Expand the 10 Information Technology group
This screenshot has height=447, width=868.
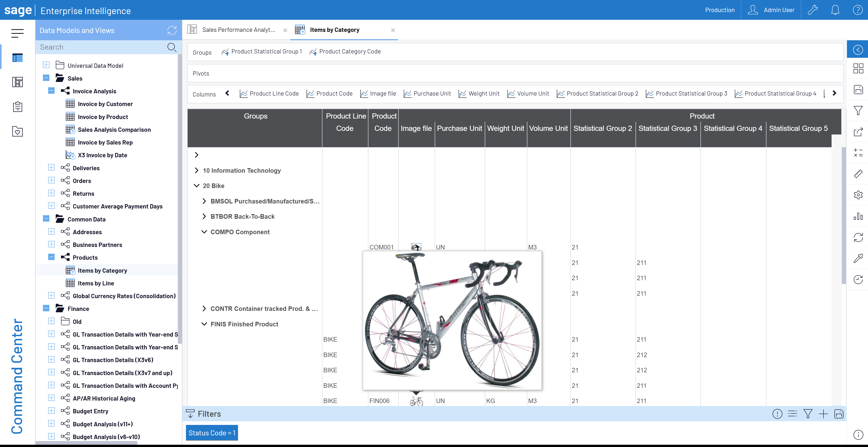pyautogui.click(x=197, y=170)
